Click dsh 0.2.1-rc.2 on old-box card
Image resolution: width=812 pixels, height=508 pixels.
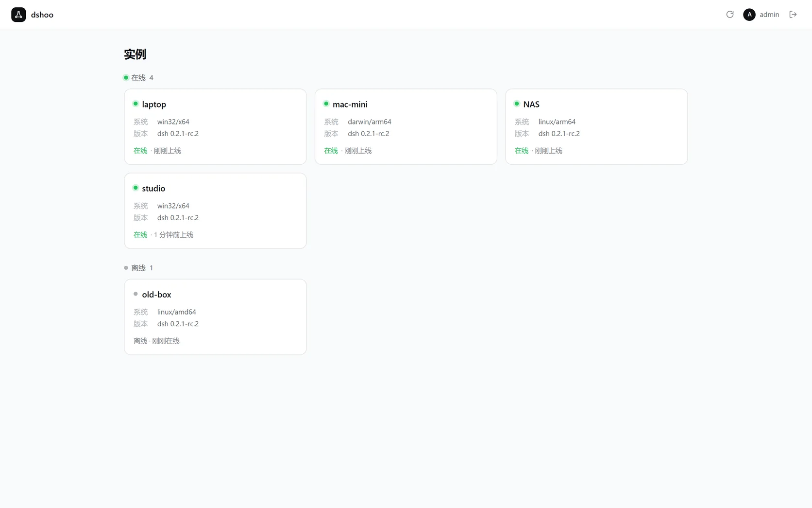(x=178, y=324)
